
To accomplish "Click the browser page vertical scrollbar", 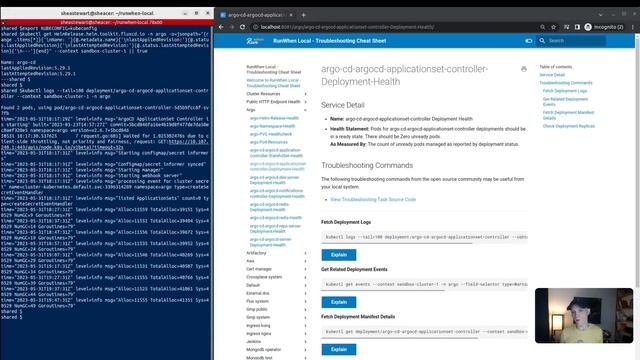I will [638, 196].
